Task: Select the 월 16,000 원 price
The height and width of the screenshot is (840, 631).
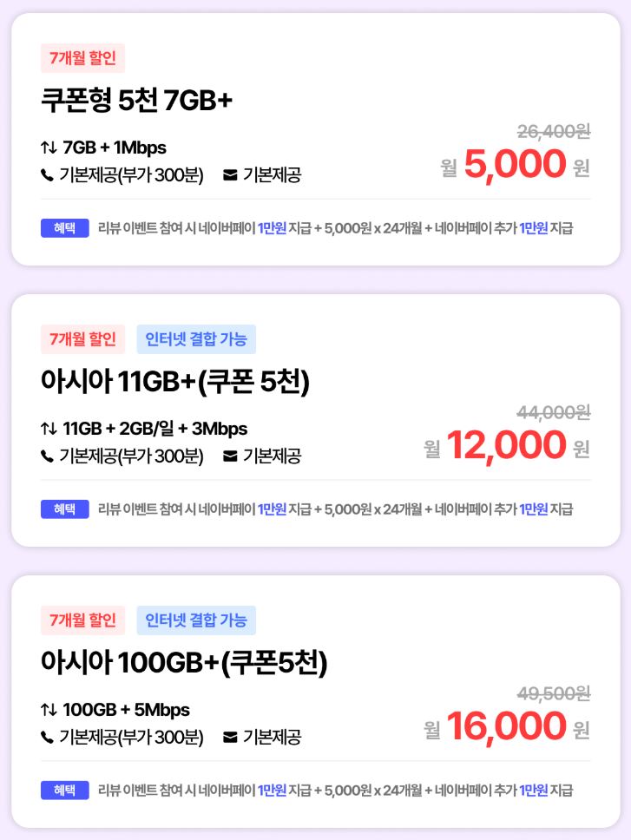Action: 506,727
